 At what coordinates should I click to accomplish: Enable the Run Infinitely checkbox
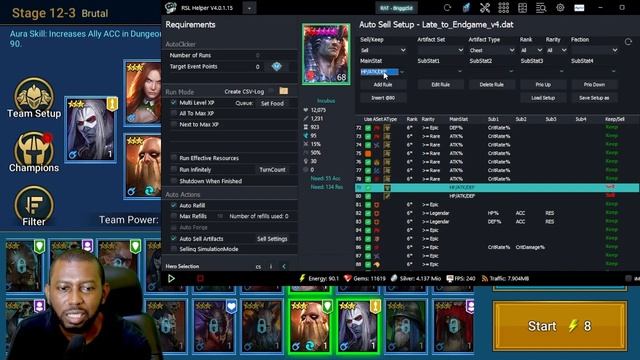[x=174, y=169]
